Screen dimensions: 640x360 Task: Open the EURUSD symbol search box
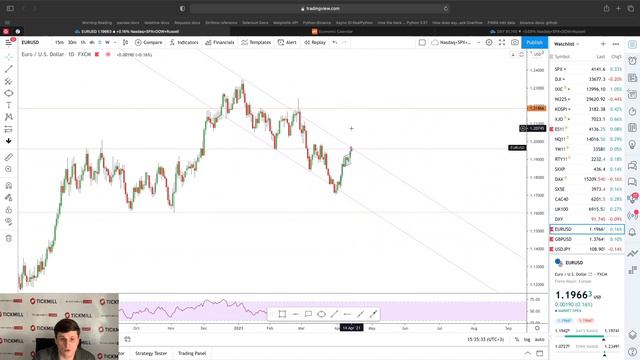tap(31, 42)
